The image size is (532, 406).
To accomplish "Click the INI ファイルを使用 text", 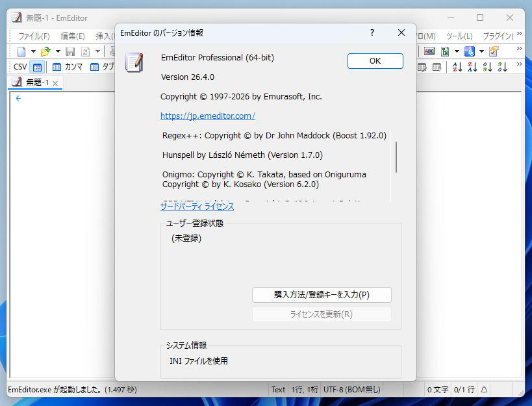I will [199, 361].
